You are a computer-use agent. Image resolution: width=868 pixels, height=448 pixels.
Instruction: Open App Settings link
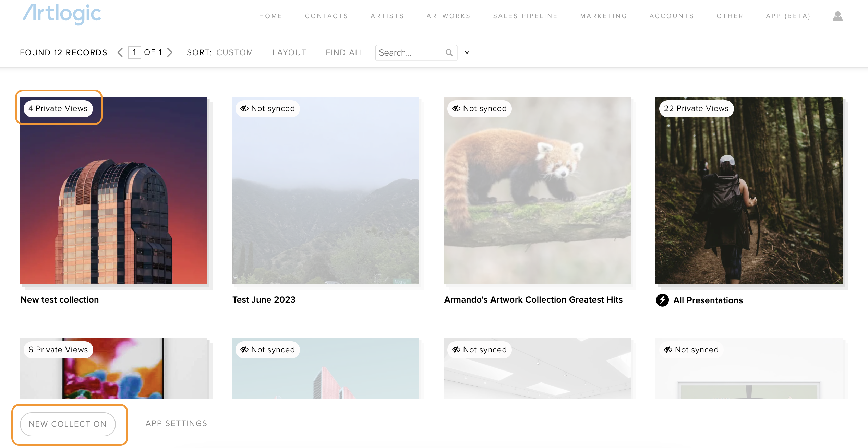(176, 423)
